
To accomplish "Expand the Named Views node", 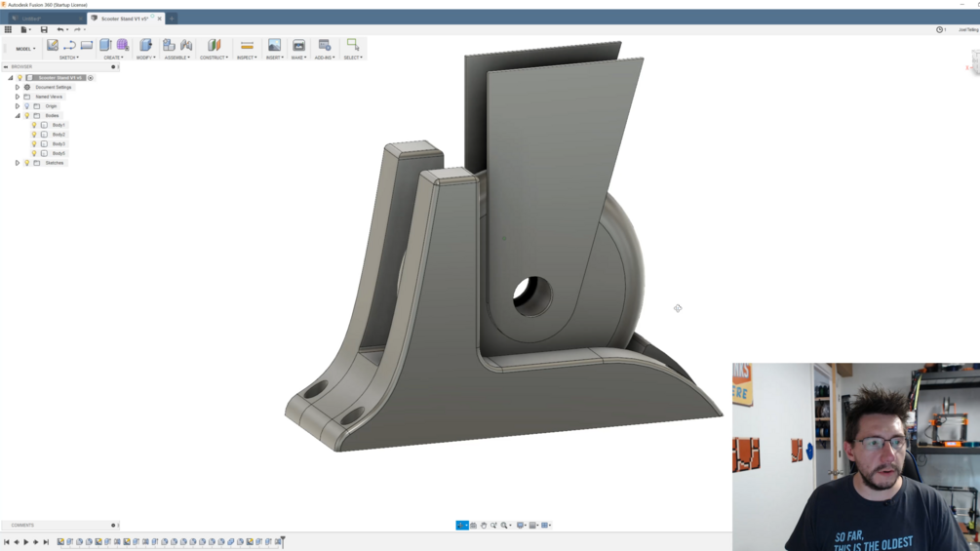I will [x=18, y=97].
